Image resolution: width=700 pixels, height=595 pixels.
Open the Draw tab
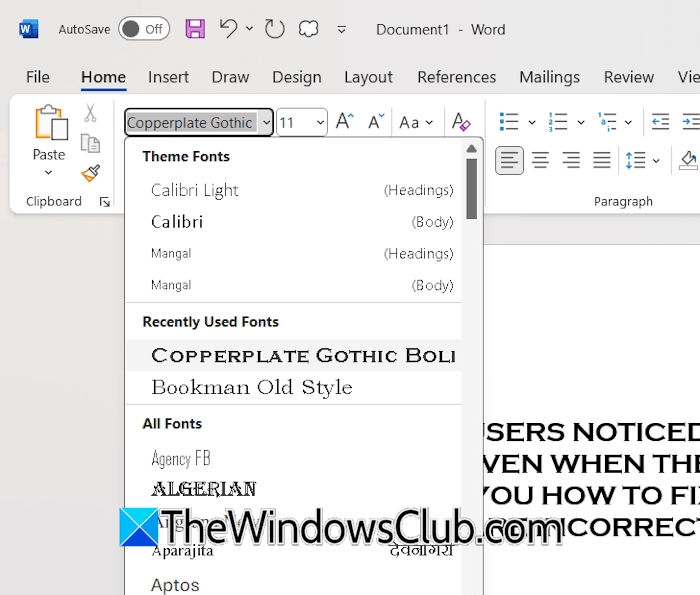coord(230,77)
